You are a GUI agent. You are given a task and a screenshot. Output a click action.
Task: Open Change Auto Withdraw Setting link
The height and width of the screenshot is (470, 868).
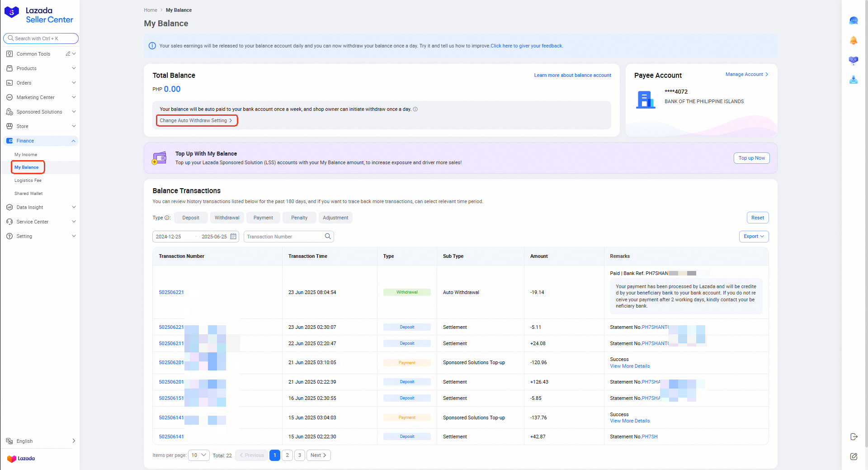click(196, 120)
